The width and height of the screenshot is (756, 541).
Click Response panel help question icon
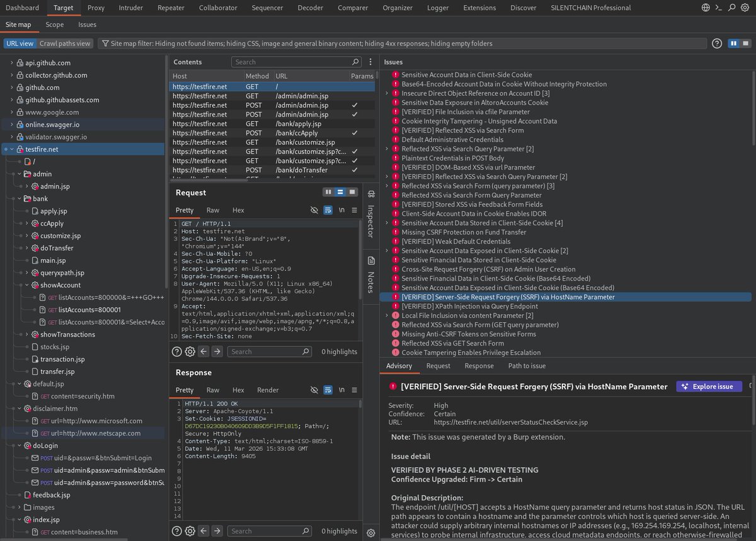[177, 532]
